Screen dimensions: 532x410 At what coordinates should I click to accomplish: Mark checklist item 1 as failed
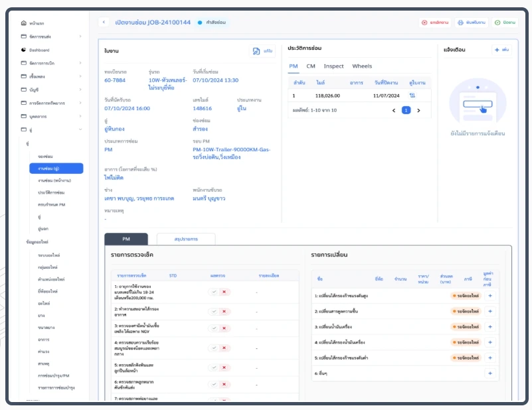[224, 292]
